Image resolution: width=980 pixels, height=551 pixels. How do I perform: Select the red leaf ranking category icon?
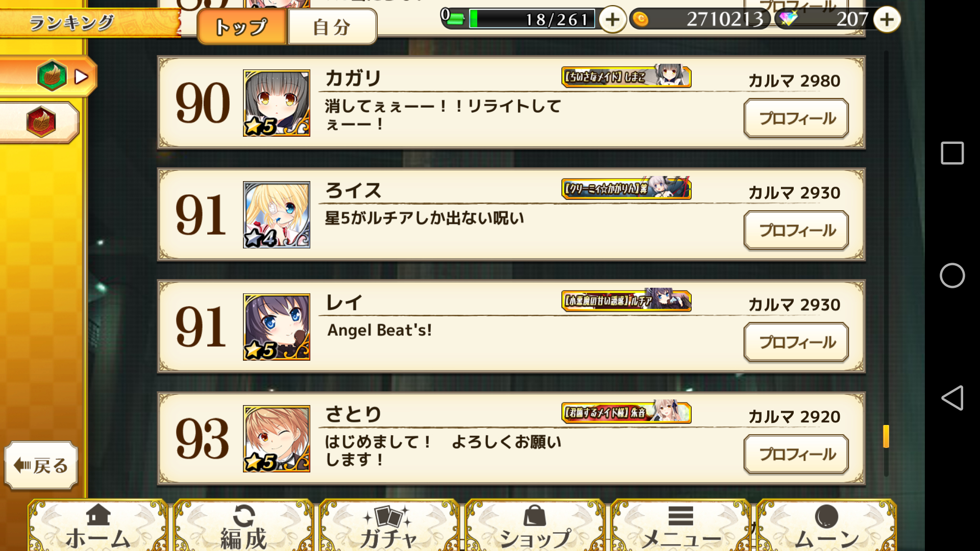(41, 122)
